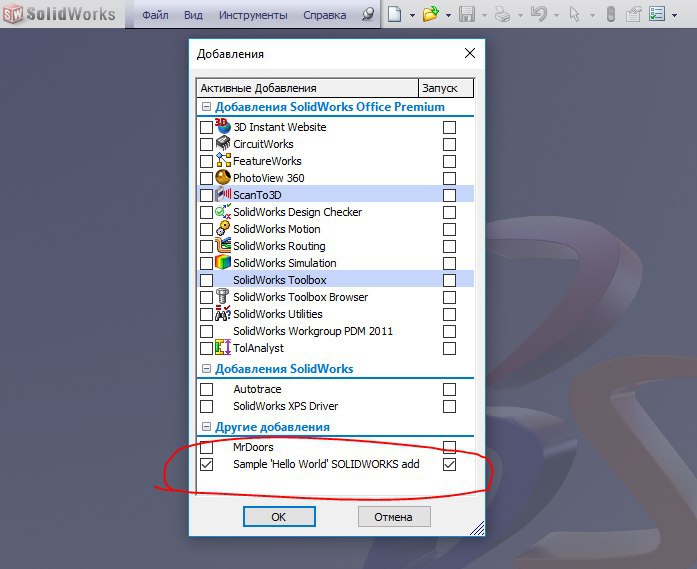Click the SolidWorks Simulation cube icon
Image resolution: width=697 pixels, height=569 pixels.
[x=223, y=262]
